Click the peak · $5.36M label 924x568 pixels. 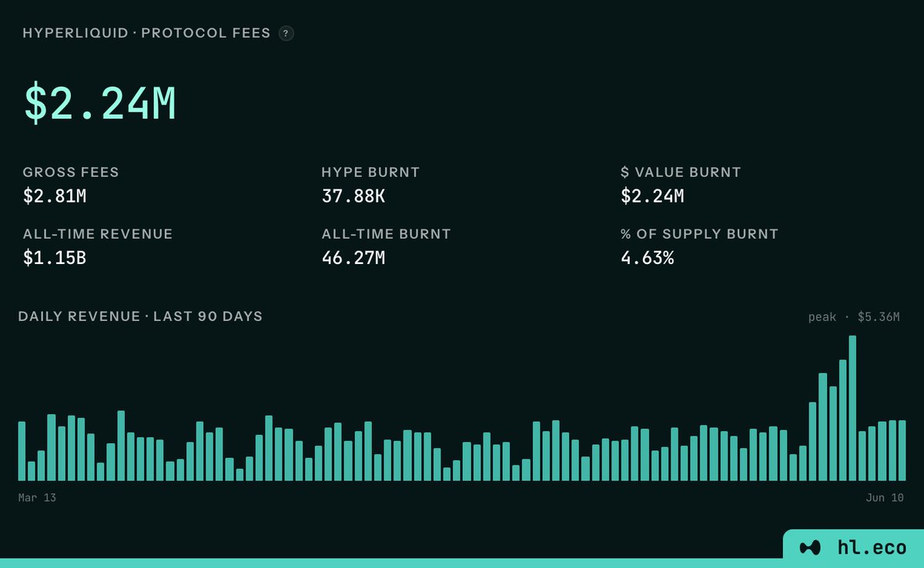point(854,317)
